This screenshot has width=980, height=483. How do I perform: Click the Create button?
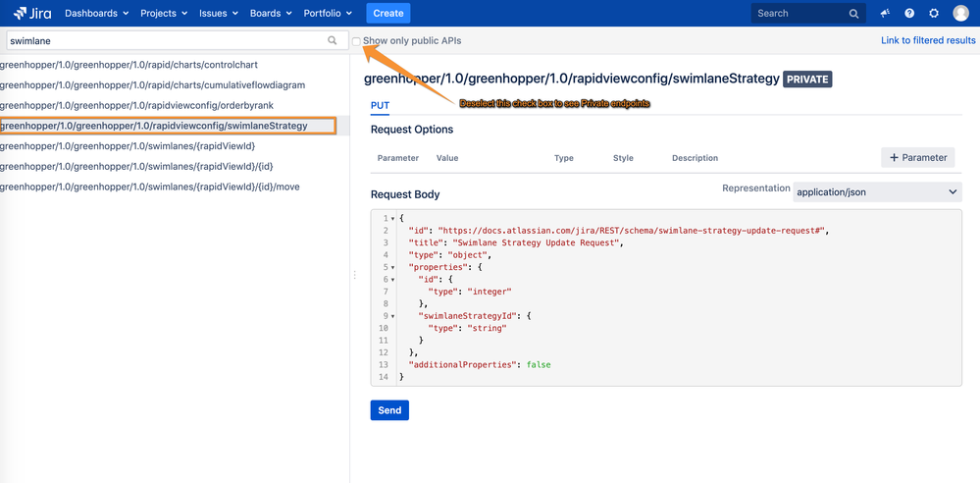tap(388, 13)
